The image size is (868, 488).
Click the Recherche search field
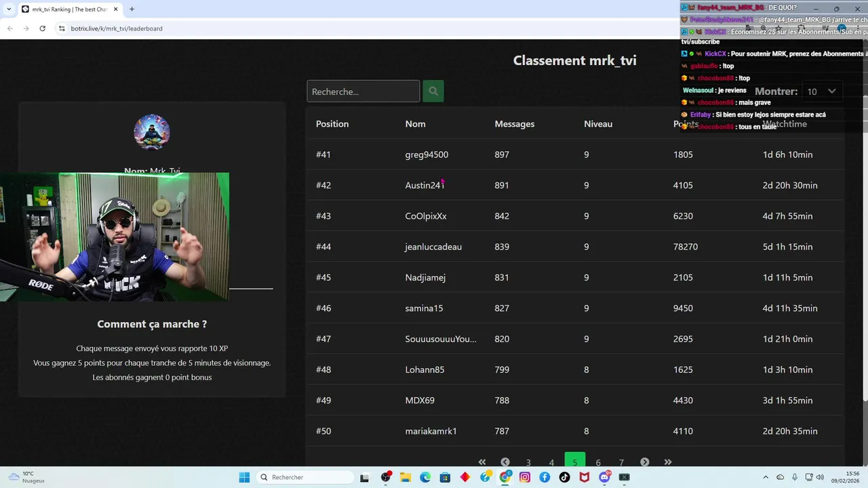point(363,91)
